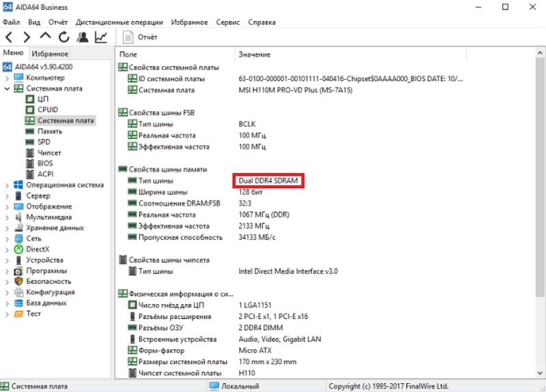This screenshot has width=546, height=392.
Task: Click the Программы icon
Action: (x=18, y=271)
